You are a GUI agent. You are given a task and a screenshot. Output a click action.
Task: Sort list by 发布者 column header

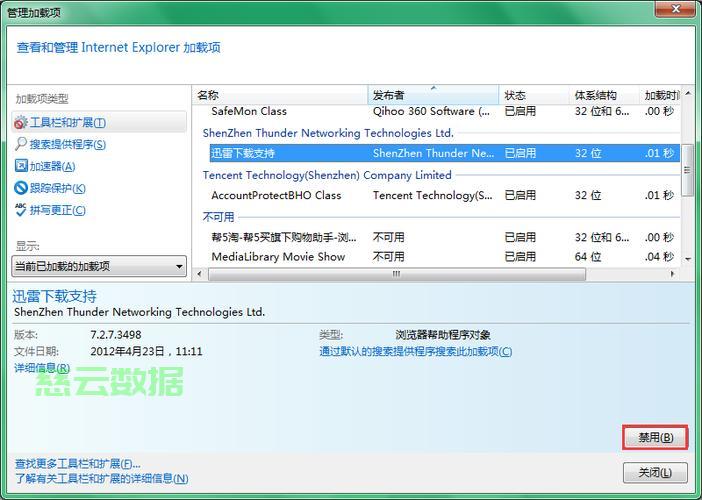(433, 95)
